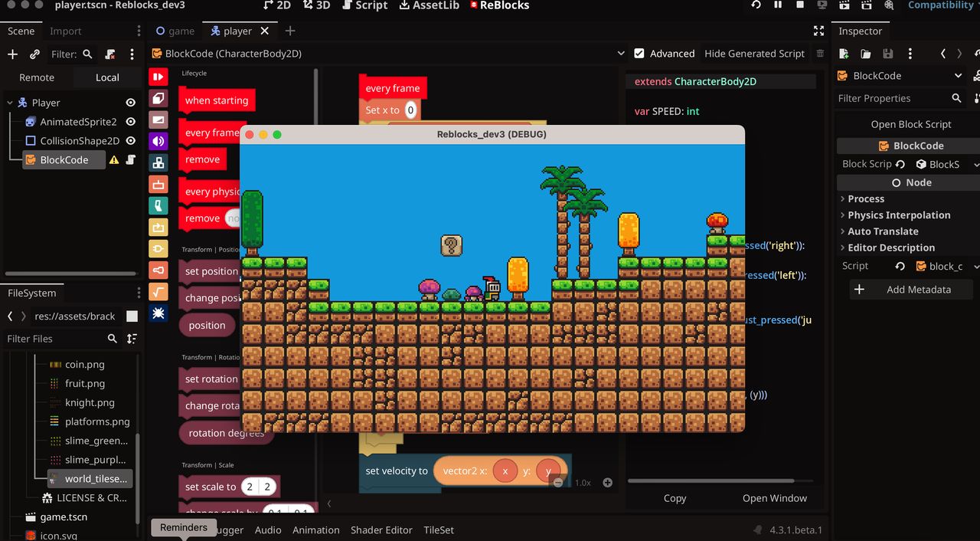The height and width of the screenshot is (541, 980).
Task: Open the Shader Editor bottom panel
Action: tap(381, 530)
